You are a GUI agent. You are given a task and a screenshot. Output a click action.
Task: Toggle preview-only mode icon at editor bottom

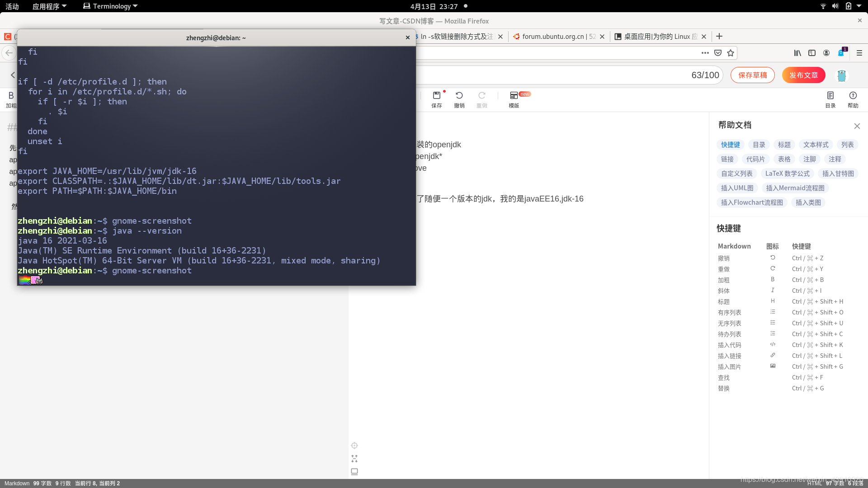tap(354, 471)
